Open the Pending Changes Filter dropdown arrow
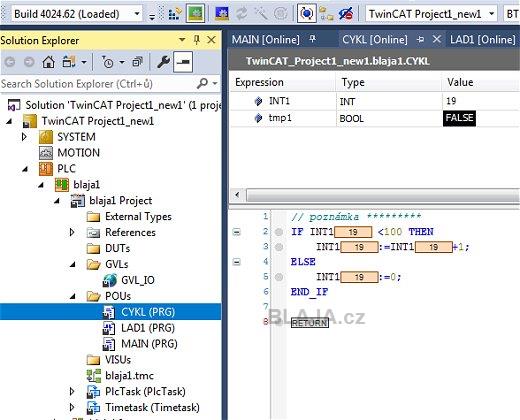The width and height of the screenshot is (520, 420). (x=122, y=62)
